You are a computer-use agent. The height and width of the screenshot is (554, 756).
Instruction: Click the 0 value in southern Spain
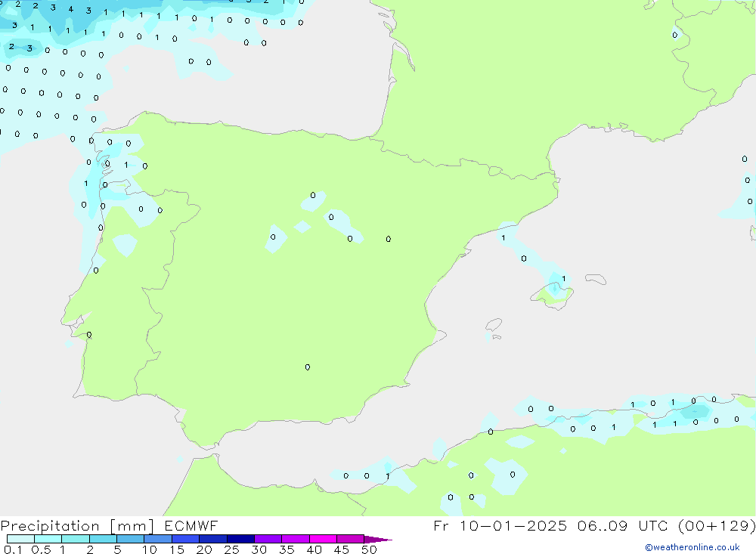point(307,367)
